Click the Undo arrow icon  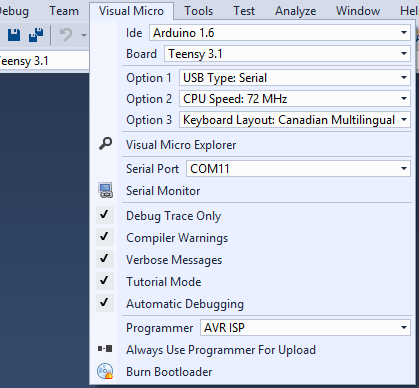66,35
